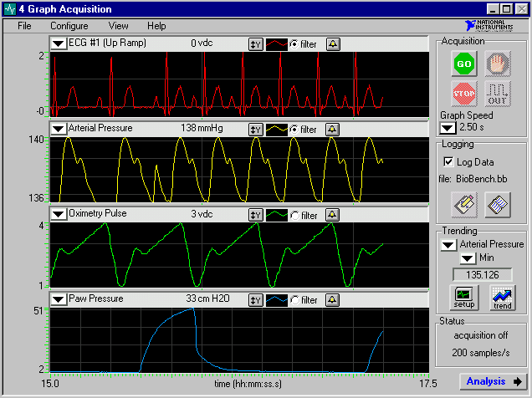Click the time axis start value 15.0

coord(50,384)
